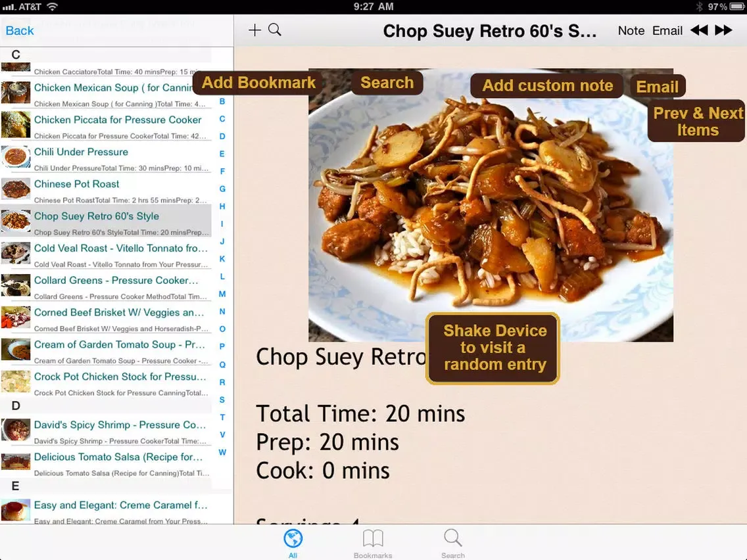
Task: Tap Chinese Pot Roast thumbnail
Action: [x=16, y=189]
